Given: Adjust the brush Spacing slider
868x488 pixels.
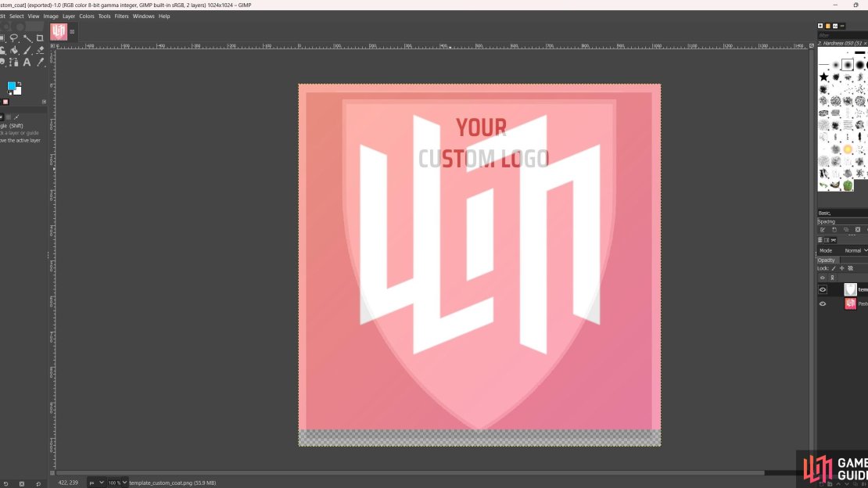Looking at the screenshot, I should [842, 221].
